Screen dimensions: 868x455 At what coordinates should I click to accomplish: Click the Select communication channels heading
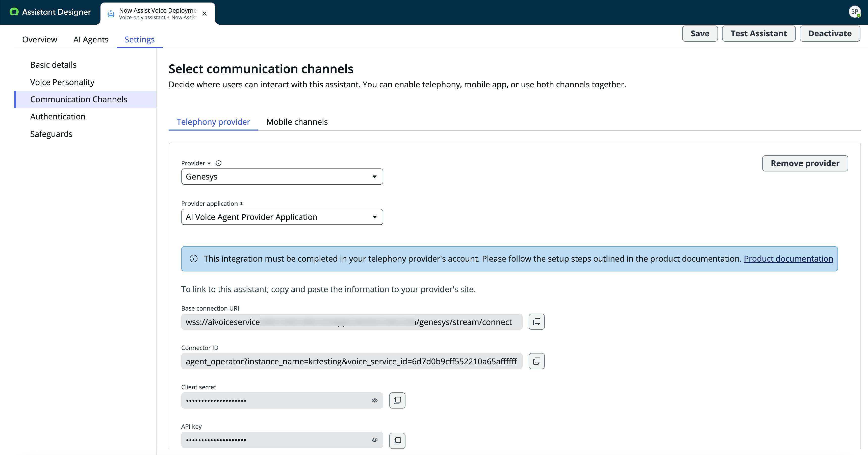pyautogui.click(x=261, y=69)
